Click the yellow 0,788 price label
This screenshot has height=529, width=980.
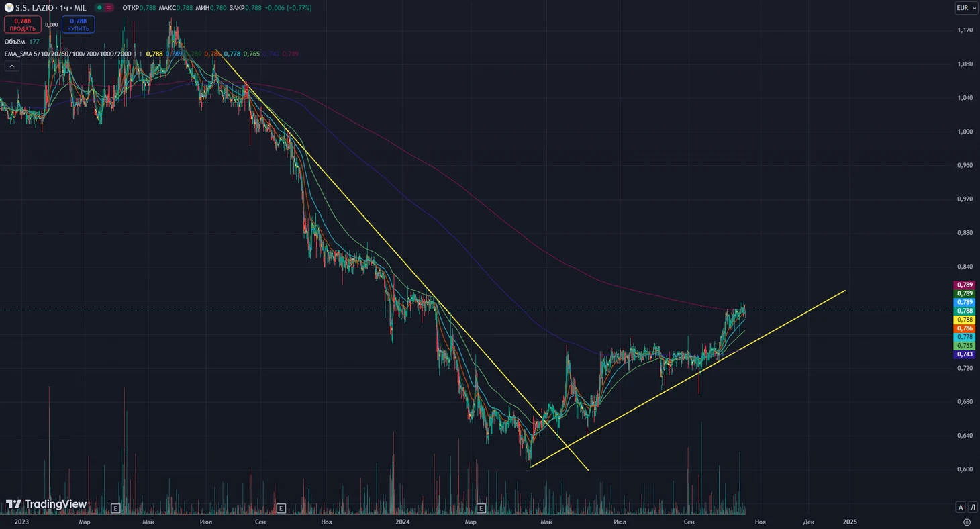pos(965,320)
